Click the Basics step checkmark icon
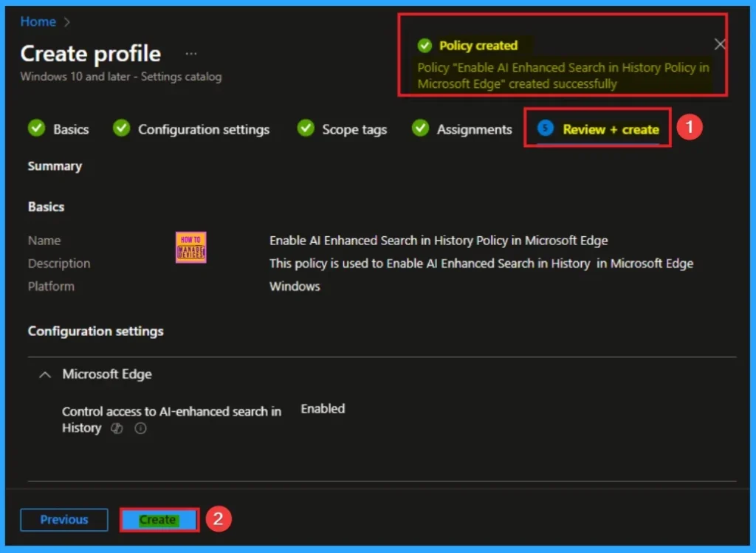Image resolution: width=756 pixels, height=553 pixels. click(x=37, y=128)
